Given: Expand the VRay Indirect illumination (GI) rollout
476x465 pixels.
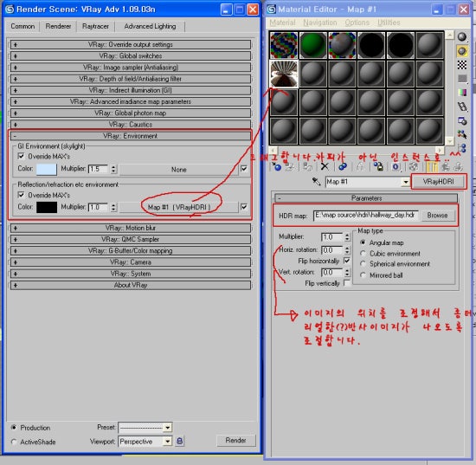Looking at the screenshot, I should tap(131, 90).
